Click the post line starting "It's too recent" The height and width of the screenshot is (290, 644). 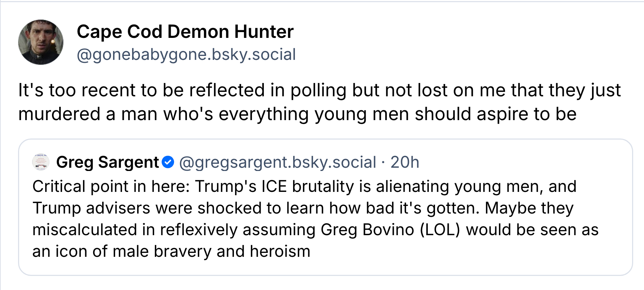pyautogui.click(x=319, y=90)
